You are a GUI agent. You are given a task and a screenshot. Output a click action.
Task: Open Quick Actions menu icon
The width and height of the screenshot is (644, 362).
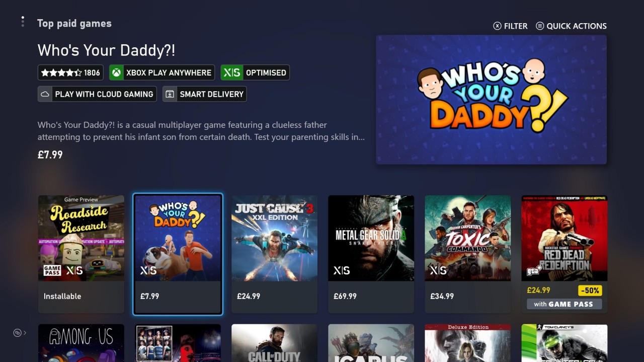tap(540, 26)
